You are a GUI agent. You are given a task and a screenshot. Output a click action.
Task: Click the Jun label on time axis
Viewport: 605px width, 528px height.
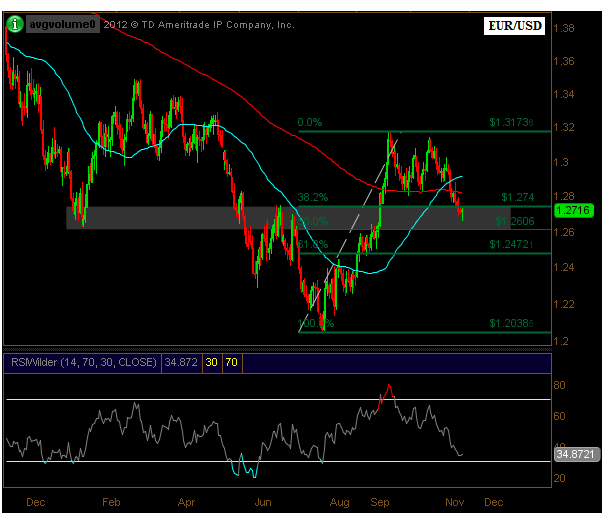pyautogui.click(x=263, y=502)
